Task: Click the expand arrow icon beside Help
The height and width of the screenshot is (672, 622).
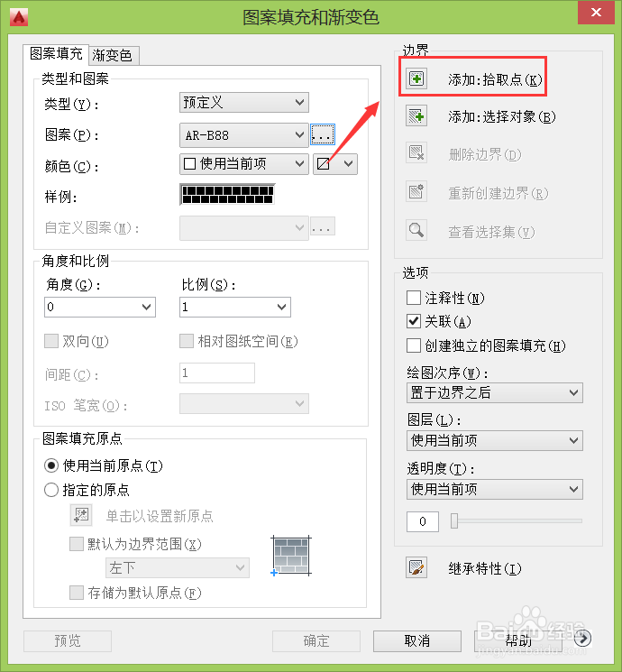Action: click(582, 639)
